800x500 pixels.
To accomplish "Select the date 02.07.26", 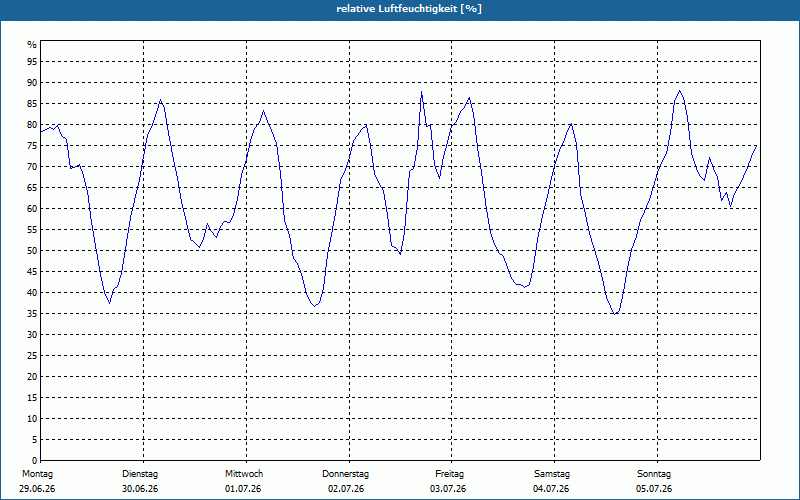I will click(346, 489).
